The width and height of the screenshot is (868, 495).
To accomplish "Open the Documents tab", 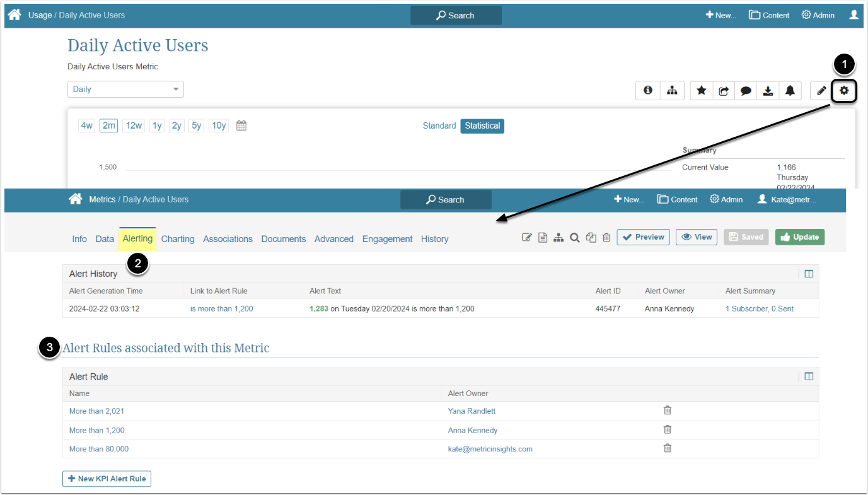I will [284, 239].
